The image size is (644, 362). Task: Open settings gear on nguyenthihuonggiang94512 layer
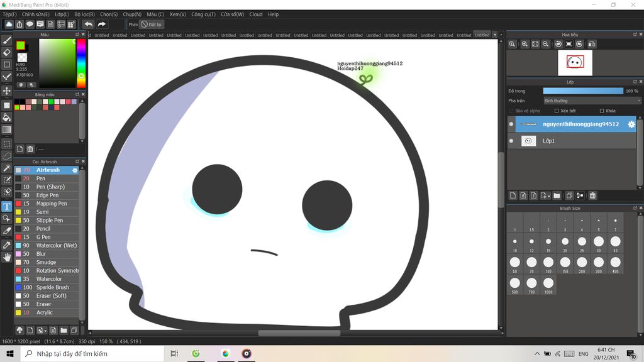631,124
